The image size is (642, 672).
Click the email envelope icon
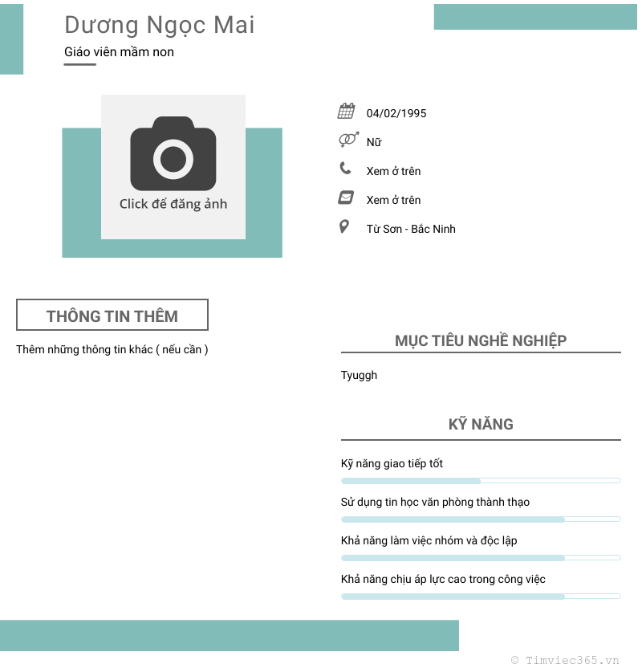coord(346,198)
